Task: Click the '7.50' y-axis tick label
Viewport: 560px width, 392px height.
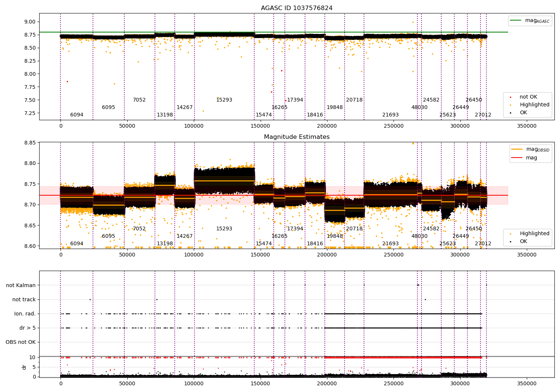Action: (30, 100)
